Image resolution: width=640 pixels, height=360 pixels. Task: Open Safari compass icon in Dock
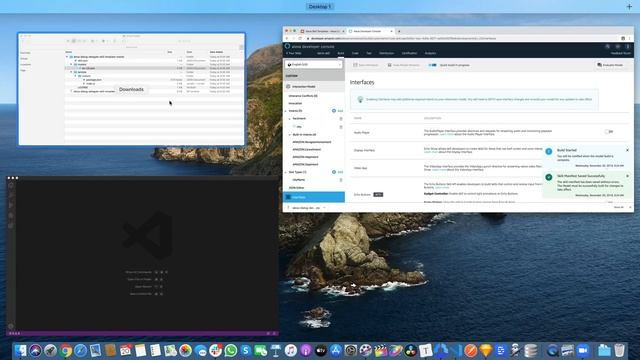tap(80, 350)
